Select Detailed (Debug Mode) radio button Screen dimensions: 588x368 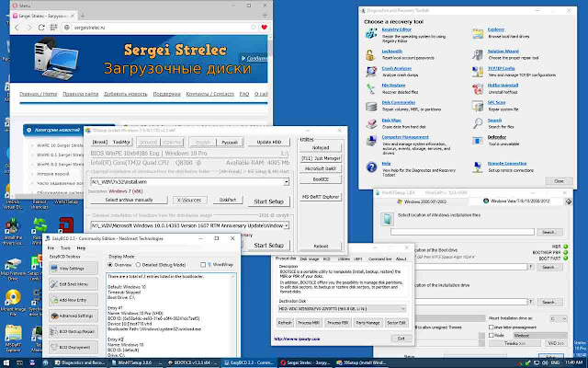tap(138, 265)
